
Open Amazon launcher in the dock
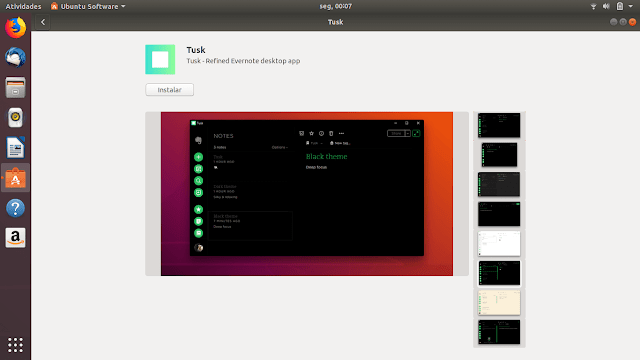[16, 238]
